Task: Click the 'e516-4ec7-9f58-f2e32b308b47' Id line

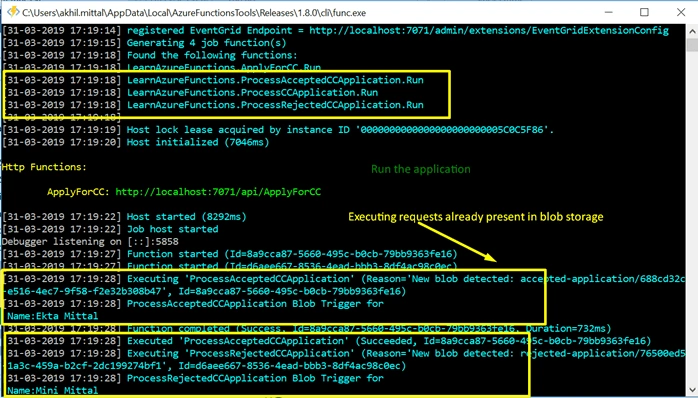Action: coord(204,292)
